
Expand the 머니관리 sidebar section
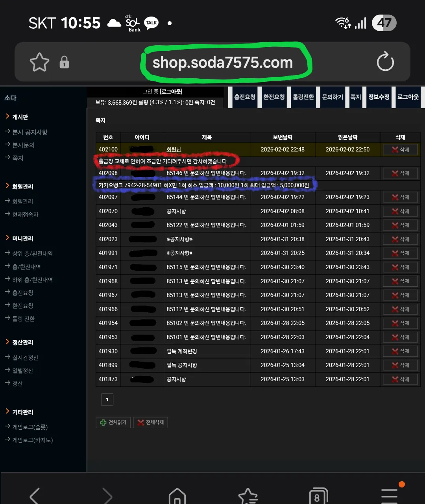click(22, 238)
